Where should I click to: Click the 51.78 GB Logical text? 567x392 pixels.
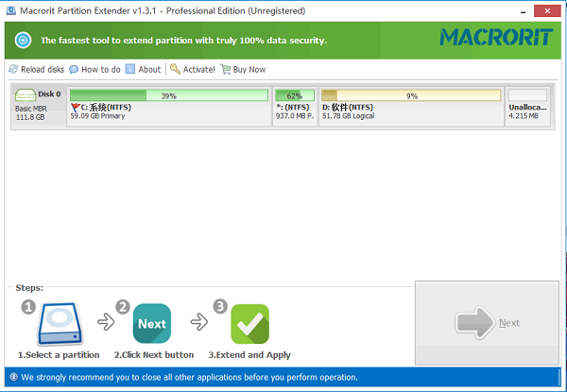pyautogui.click(x=348, y=116)
